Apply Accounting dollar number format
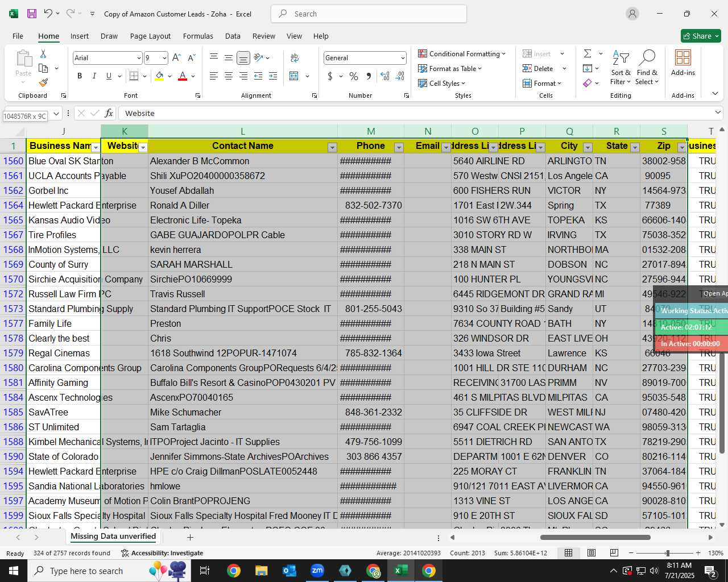 tap(330, 76)
